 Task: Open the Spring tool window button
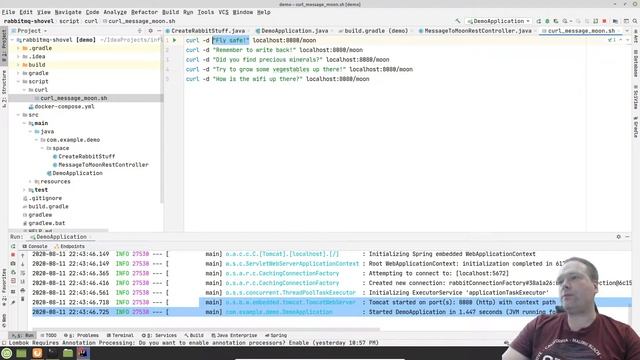(x=276, y=335)
